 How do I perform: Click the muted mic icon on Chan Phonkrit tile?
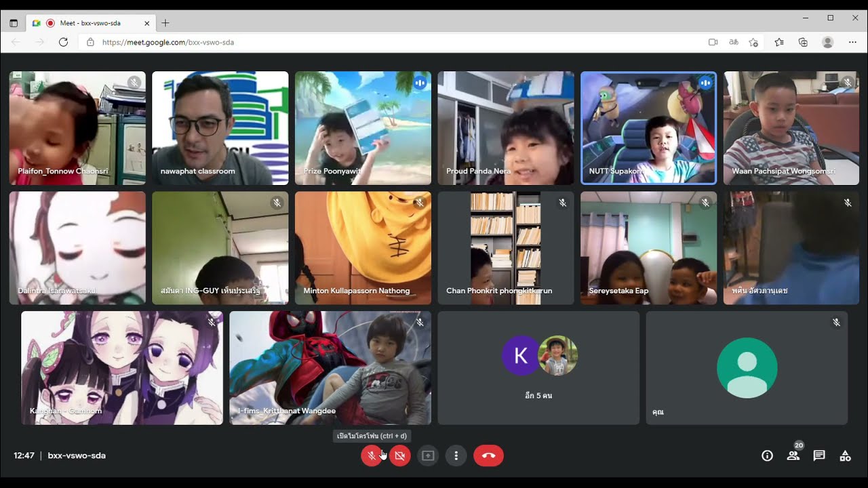click(562, 203)
